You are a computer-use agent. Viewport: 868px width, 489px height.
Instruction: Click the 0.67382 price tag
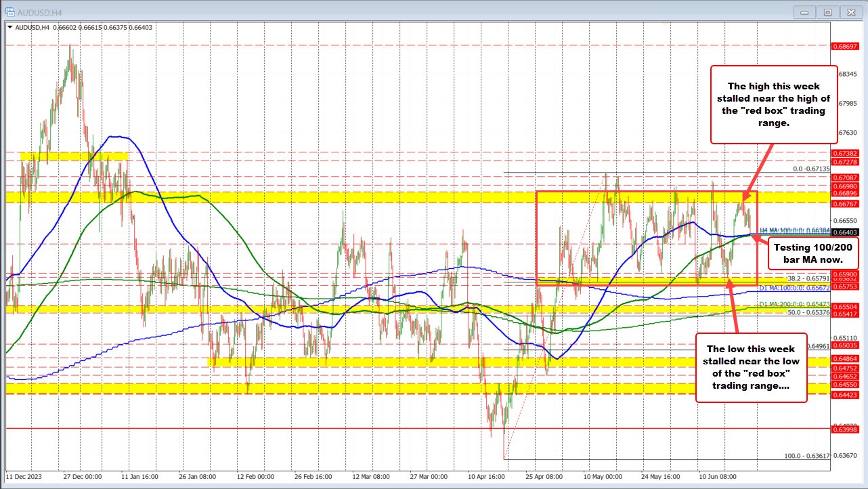click(x=845, y=154)
